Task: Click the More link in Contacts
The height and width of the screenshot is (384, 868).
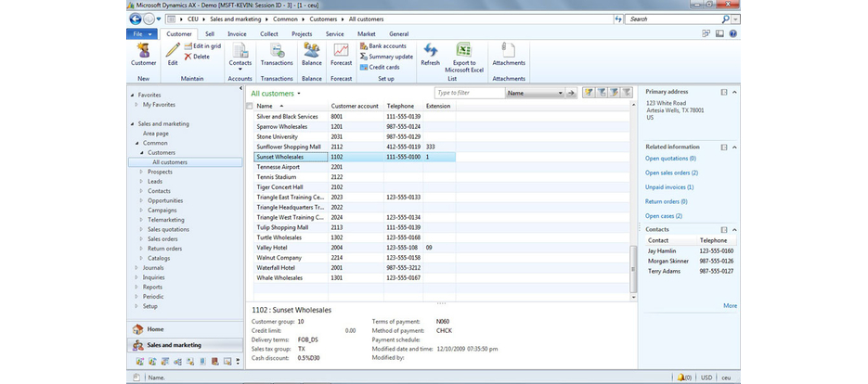Action: coord(731,305)
